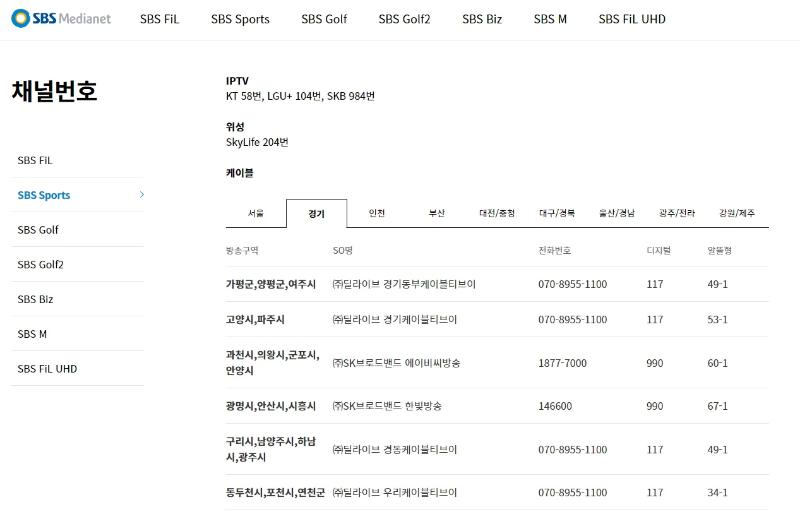Click the SBS Medianet logo
This screenshot has height=511, width=800.
(x=61, y=19)
